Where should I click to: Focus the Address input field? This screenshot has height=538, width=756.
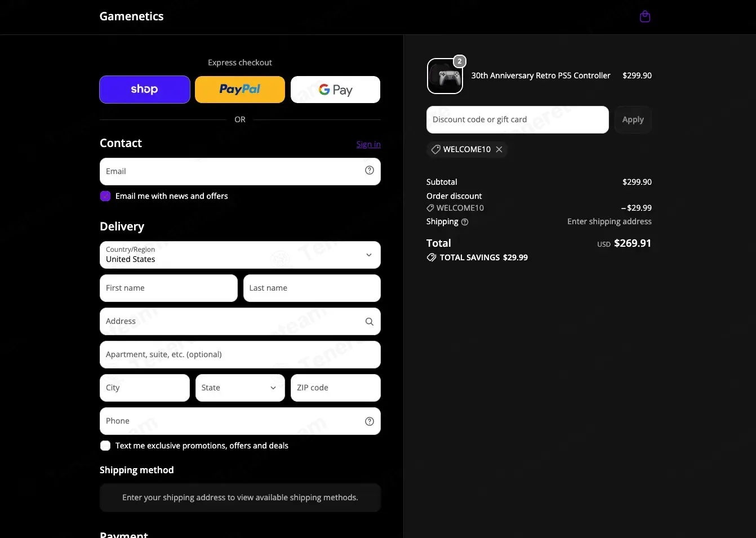click(240, 322)
